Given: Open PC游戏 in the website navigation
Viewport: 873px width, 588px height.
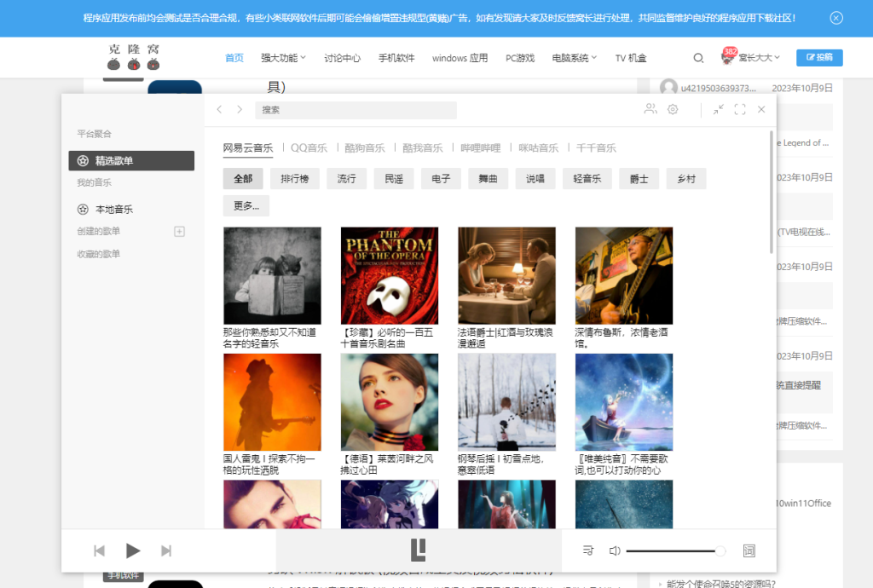Looking at the screenshot, I should [520, 58].
